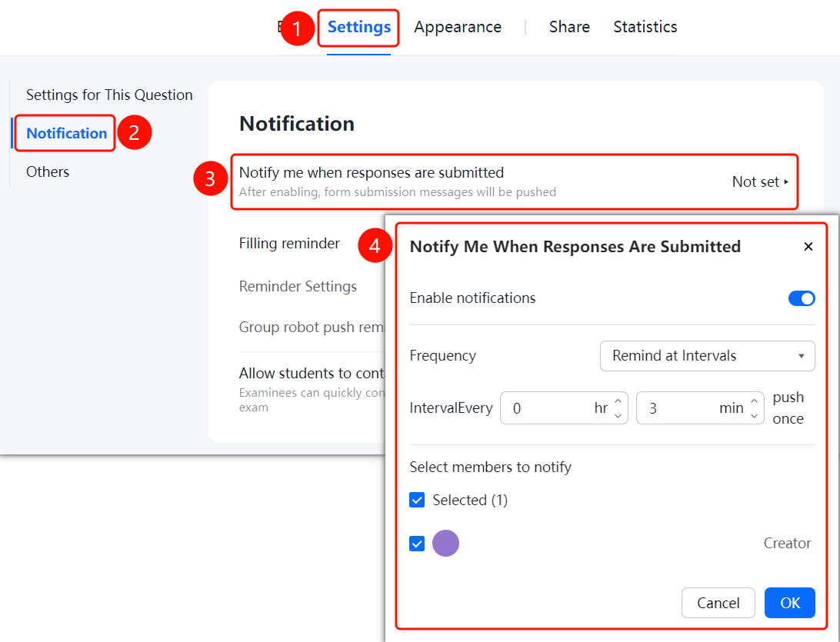Viewport: 840px width, 642px height.
Task: Open the Settings tab
Action: click(359, 27)
